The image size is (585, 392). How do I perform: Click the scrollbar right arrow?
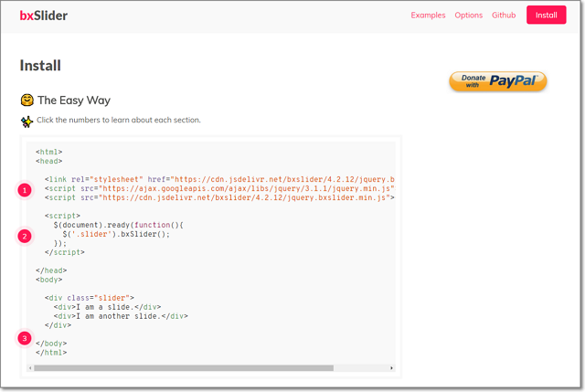click(392, 368)
